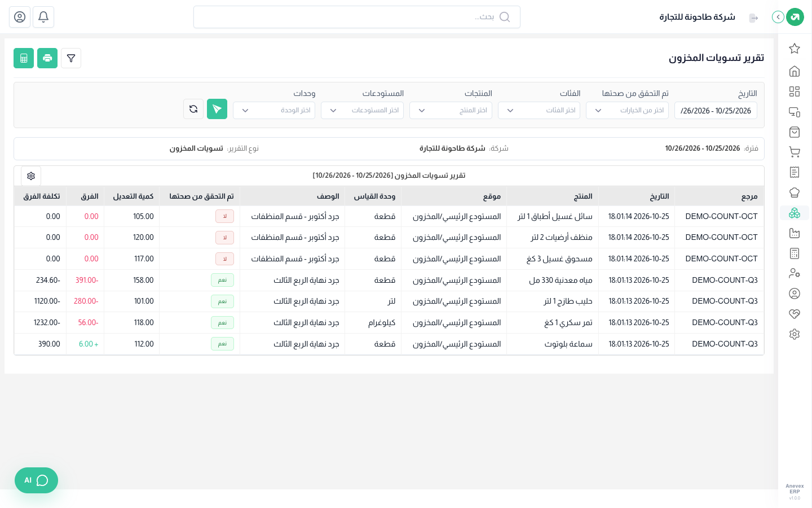Click the بحث search box
Screen dimensions: 812x508
click(357, 17)
